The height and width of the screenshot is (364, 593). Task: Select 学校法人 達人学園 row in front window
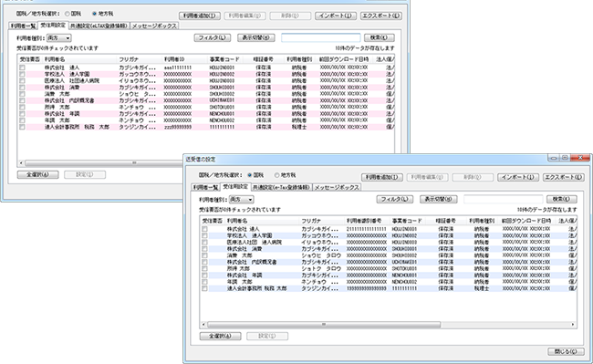[x=389, y=235]
